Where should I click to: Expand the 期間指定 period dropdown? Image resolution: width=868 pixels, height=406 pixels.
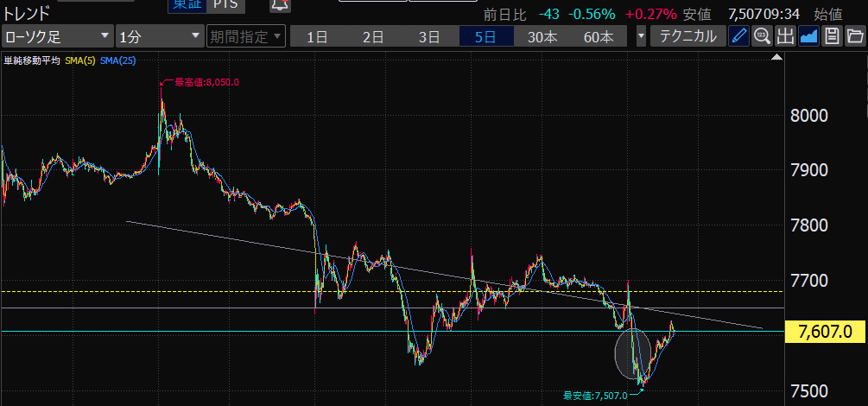point(246,36)
